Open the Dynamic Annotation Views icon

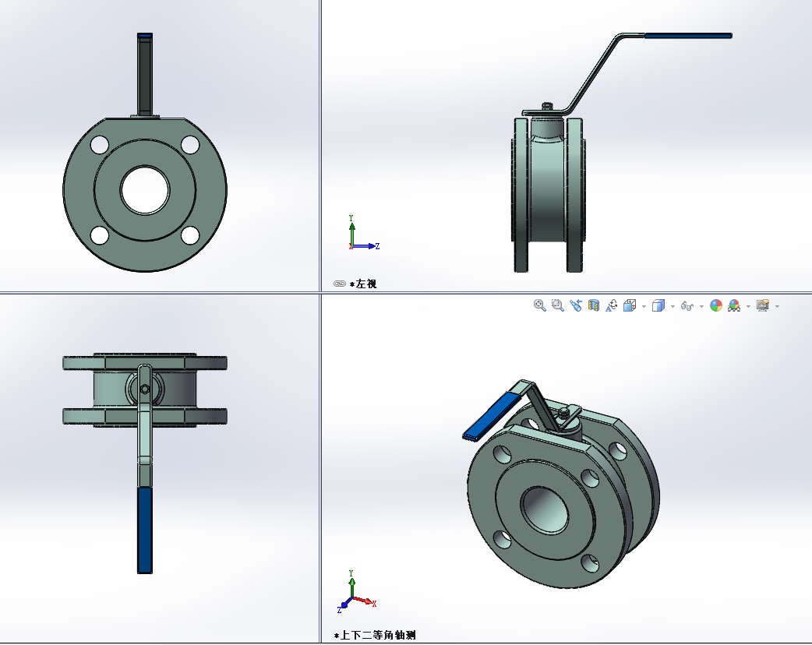tap(612, 305)
